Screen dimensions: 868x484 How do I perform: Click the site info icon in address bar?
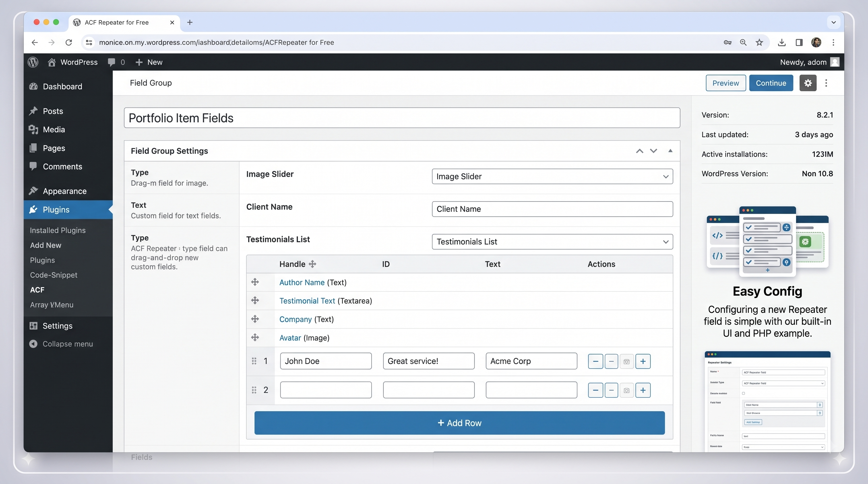pos(89,43)
